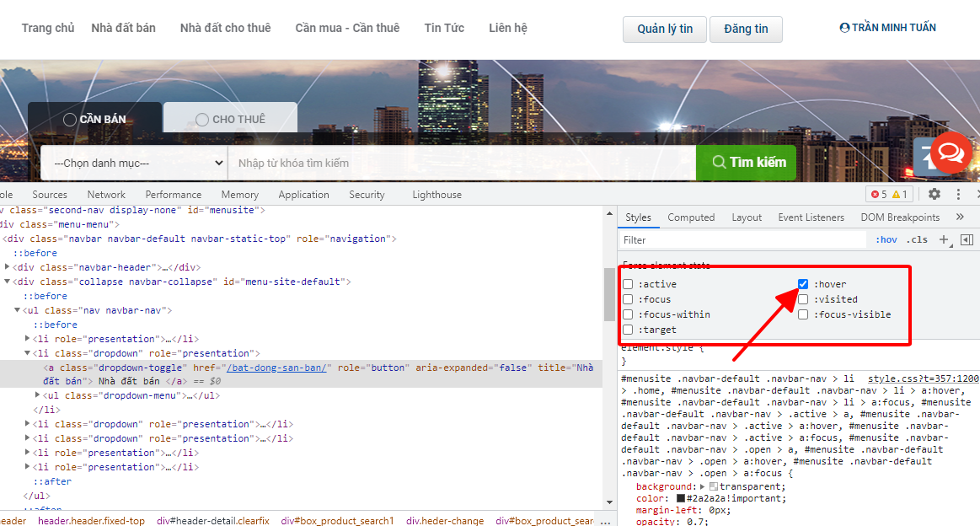Click the Đăng tin button
980x526 pixels.
(x=747, y=30)
